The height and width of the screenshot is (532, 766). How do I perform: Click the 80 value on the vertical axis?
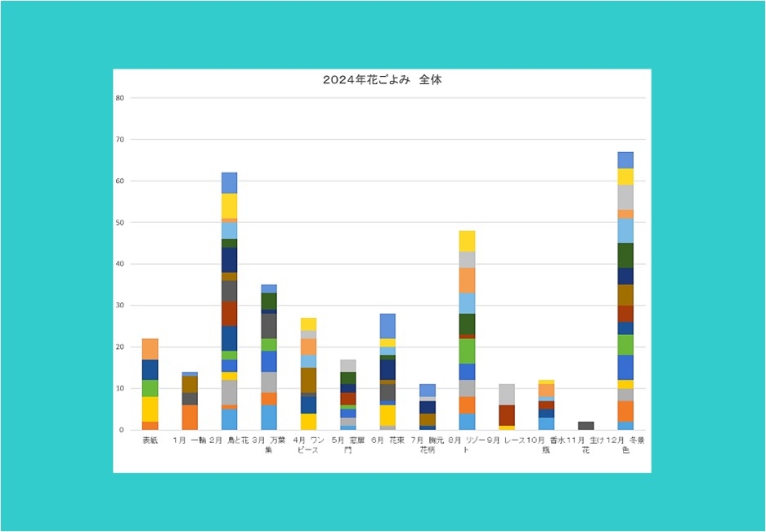point(119,98)
